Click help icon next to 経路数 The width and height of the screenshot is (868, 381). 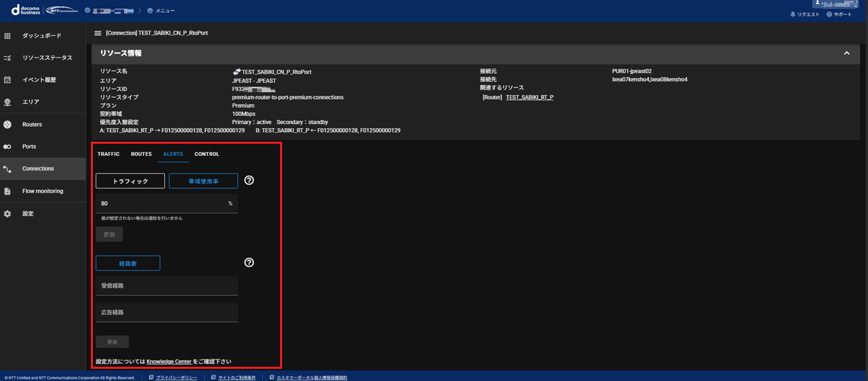[249, 262]
